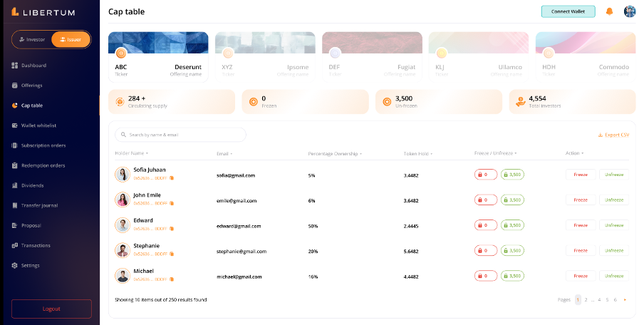The image size is (644, 325).
Task: Sort by Percentage Ownership column
Action: pyautogui.click(x=335, y=153)
